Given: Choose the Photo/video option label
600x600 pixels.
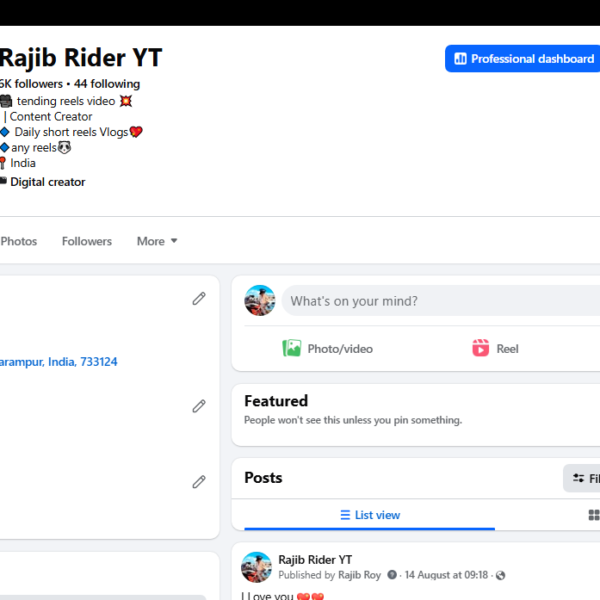Looking at the screenshot, I should 340,349.
